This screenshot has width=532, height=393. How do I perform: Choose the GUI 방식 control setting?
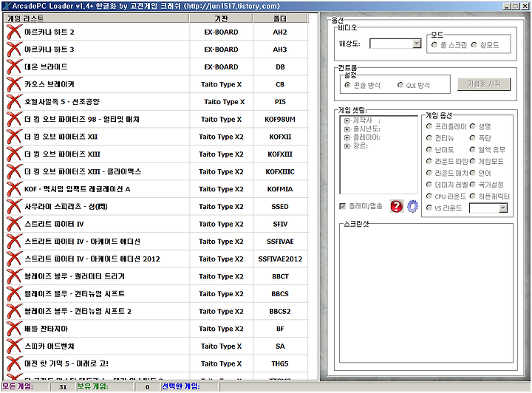(x=400, y=85)
